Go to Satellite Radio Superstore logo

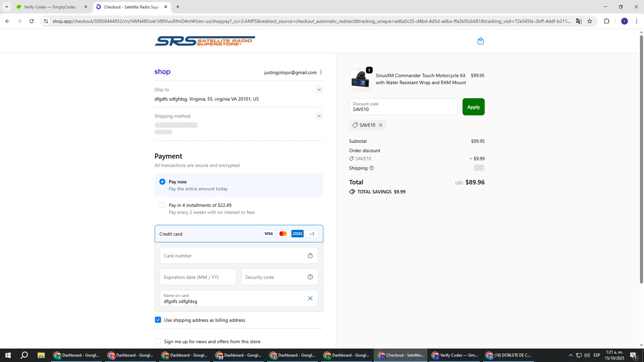click(x=205, y=41)
